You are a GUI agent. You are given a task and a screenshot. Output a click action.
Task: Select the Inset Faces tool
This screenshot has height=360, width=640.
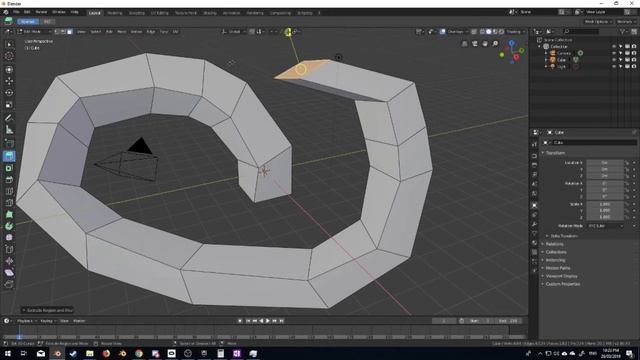pos(9,168)
